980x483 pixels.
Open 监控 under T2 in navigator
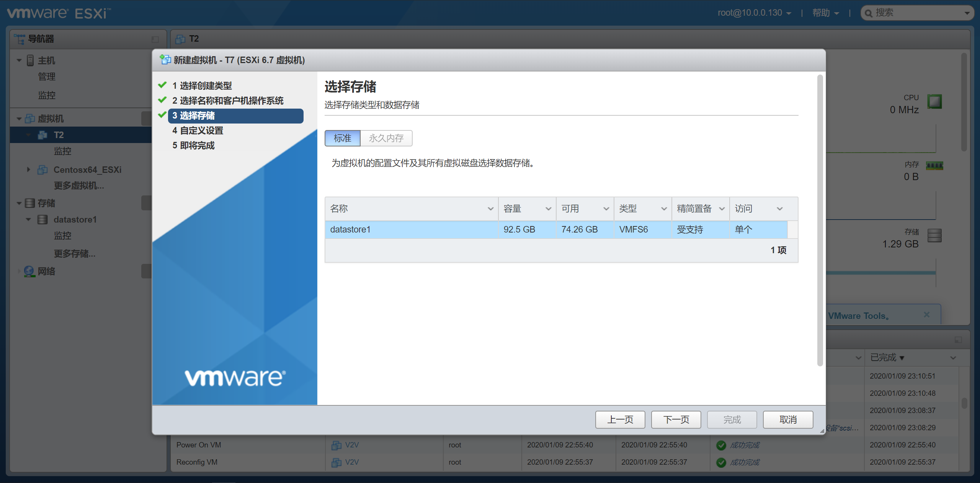pos(62,151)
